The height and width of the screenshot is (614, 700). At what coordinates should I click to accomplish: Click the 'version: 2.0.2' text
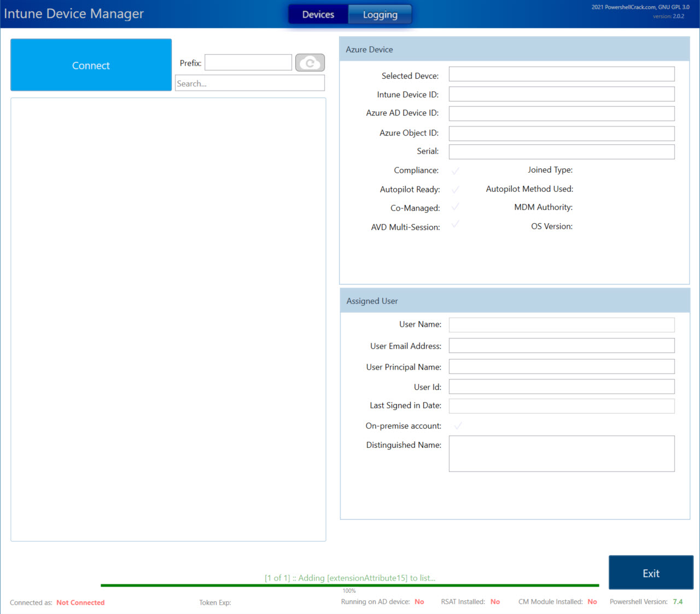point(668,16)
